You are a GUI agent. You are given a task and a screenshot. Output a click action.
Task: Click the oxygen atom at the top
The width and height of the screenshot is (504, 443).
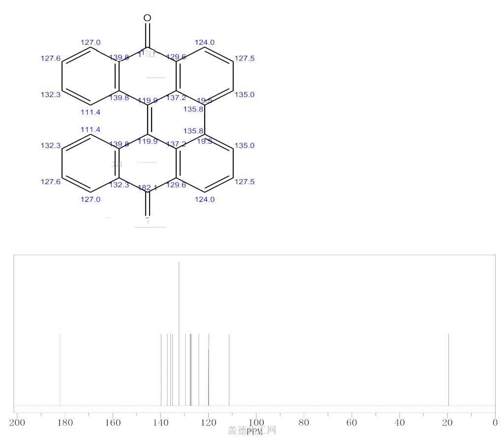pyautogui.click(x=147, y=18)
